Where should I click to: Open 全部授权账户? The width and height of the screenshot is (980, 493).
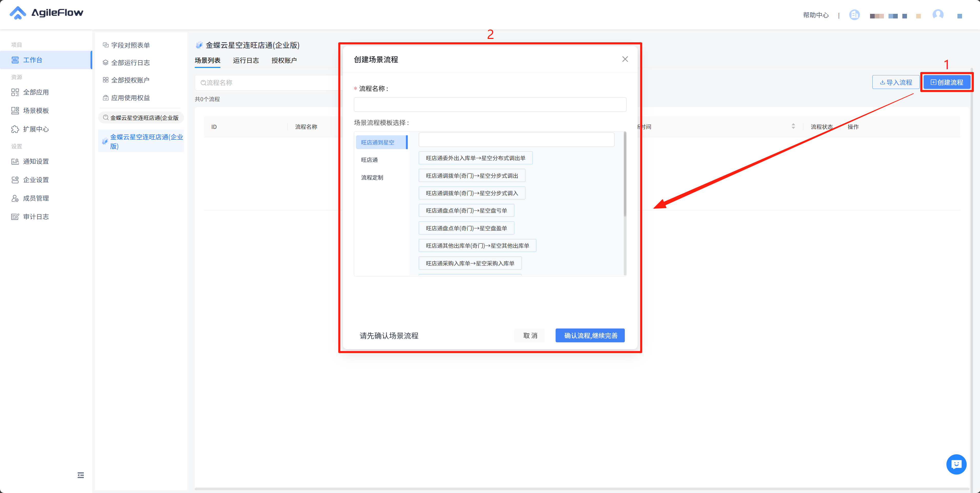point(126,80)
